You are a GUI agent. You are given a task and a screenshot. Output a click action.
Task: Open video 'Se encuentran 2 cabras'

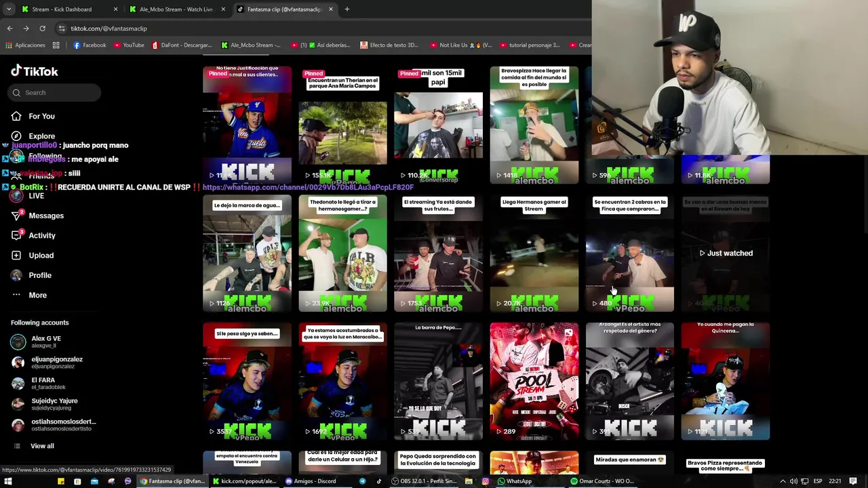pyautogui.click(x=629, y=253)
